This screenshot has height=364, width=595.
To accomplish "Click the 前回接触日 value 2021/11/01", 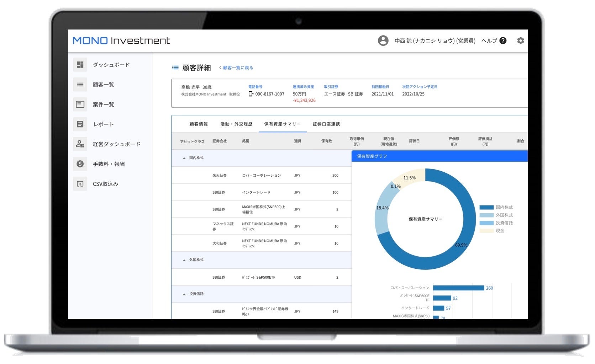I will 383,94.
